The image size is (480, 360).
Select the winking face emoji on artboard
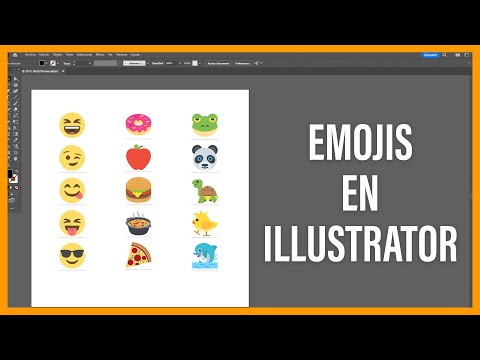tap(72, 157)
